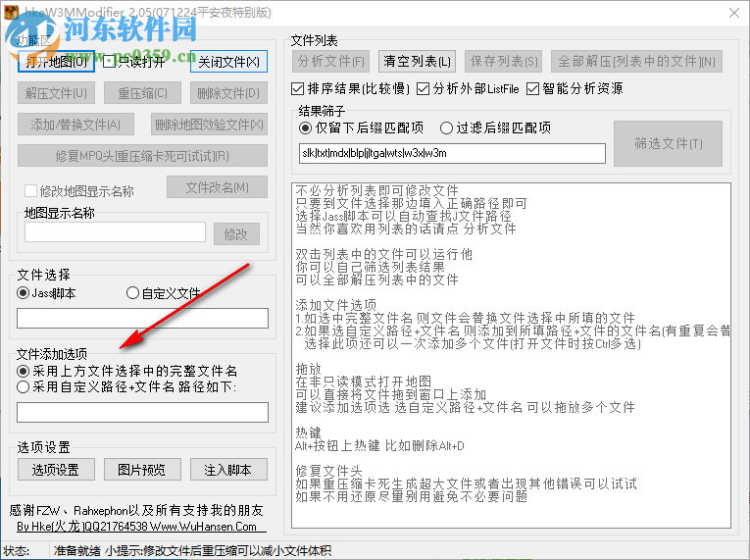Click the custom path input field
The width and height of the screenshot is (750, 560).
tap(142, 412)
